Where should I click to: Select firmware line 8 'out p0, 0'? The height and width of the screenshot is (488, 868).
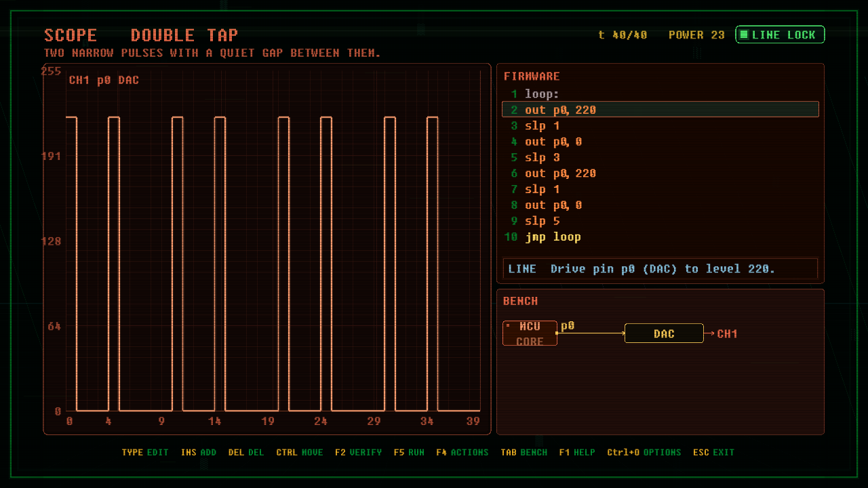click(660, 205)
